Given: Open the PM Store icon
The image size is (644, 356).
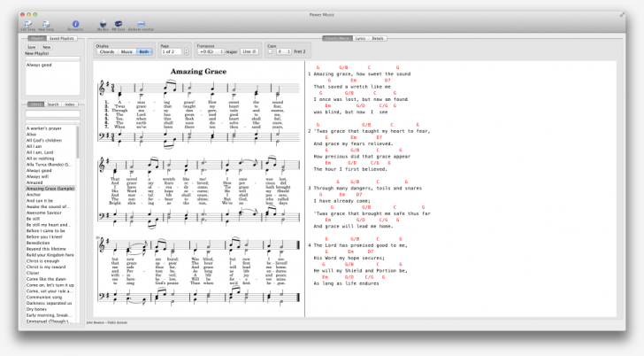Looking at the screenshot, I should pyautogui.click(x=119, y=26).
